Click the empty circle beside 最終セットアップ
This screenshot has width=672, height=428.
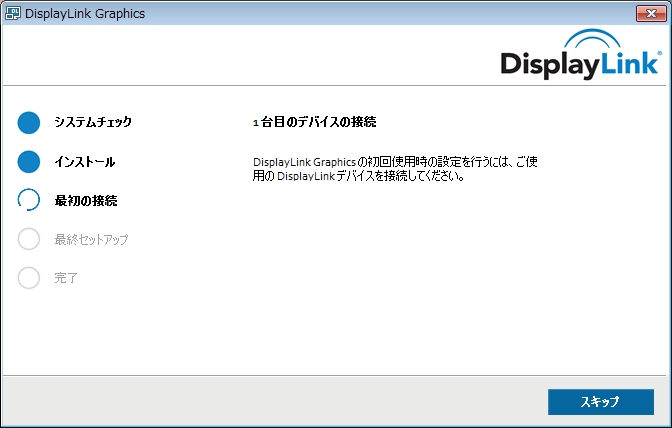29,239
